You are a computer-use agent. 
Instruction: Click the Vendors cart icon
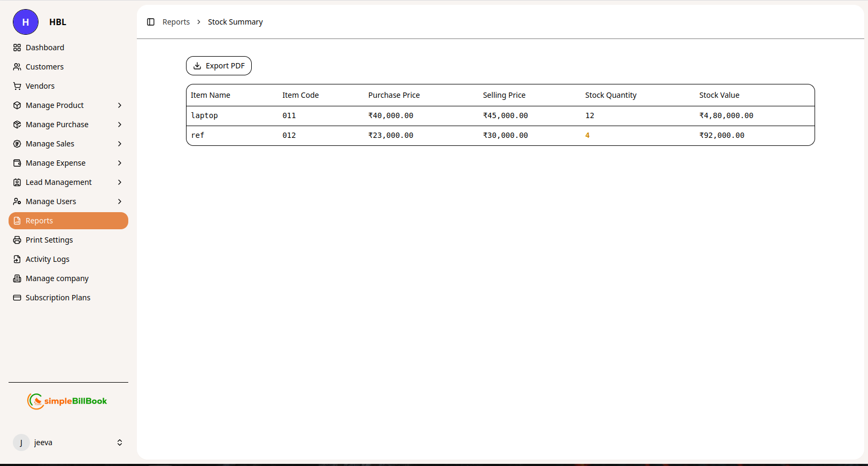(17, 86)
